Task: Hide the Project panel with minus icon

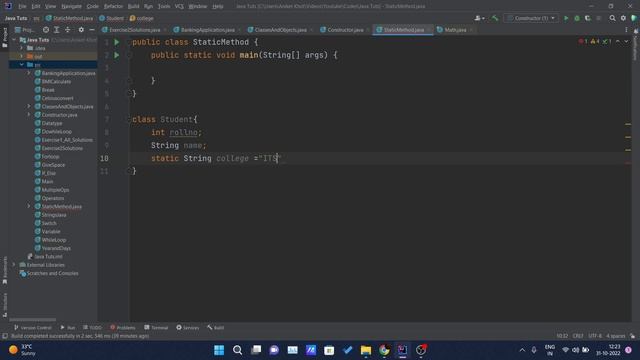Action: (92, 30)
